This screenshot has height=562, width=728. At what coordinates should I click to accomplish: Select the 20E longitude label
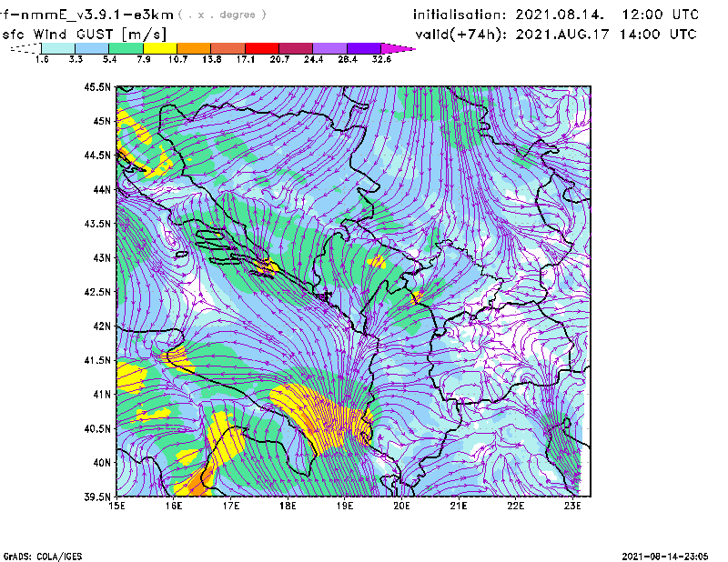click(401, 506)
